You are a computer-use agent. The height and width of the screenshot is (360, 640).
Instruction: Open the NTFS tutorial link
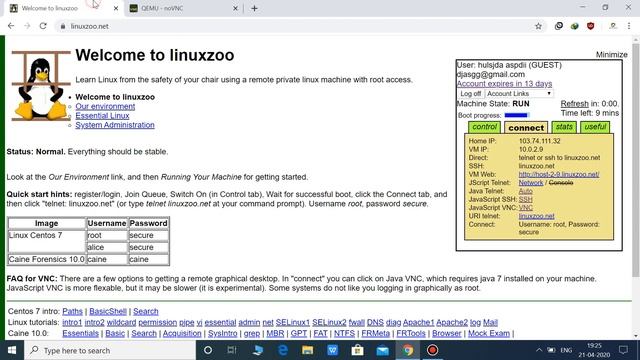(x=344, y=333)
